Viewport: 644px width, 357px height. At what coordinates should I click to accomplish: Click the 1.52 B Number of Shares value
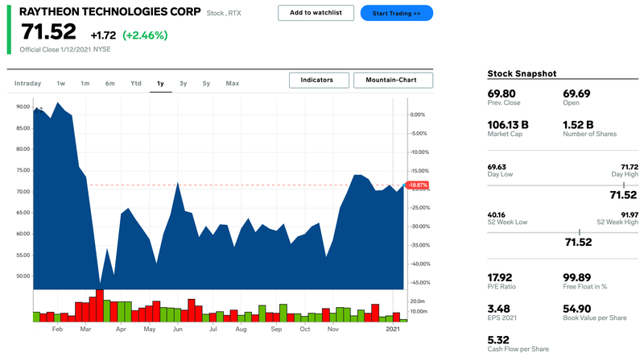coord(578,125)
